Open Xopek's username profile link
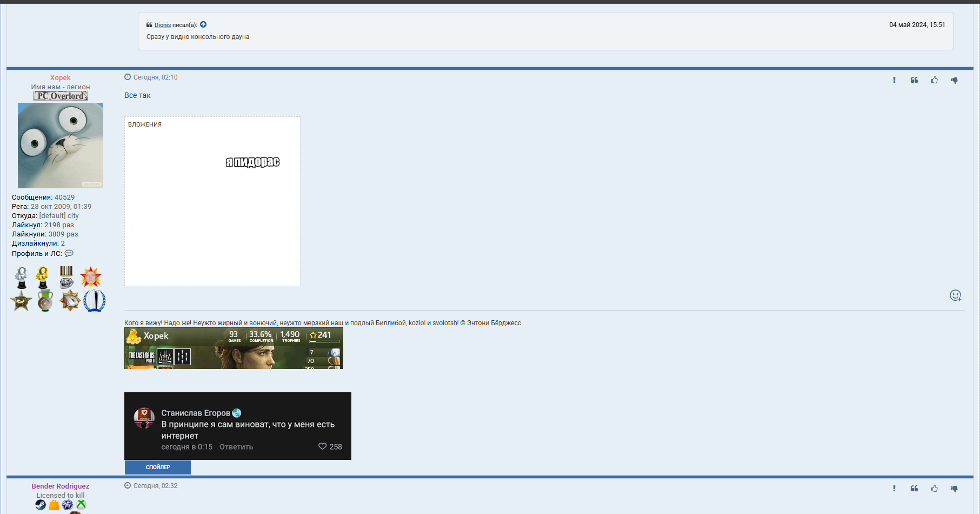980x514 pixels. [60, 77]
